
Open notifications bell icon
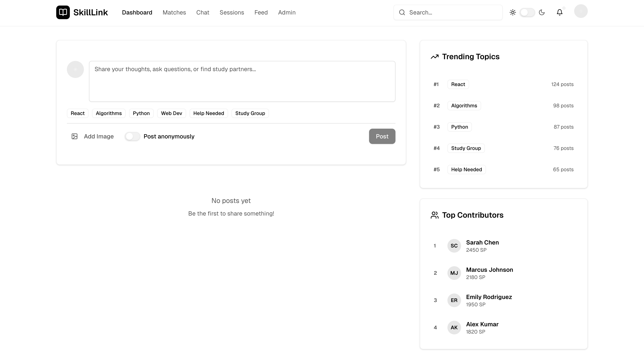point(559,13)
